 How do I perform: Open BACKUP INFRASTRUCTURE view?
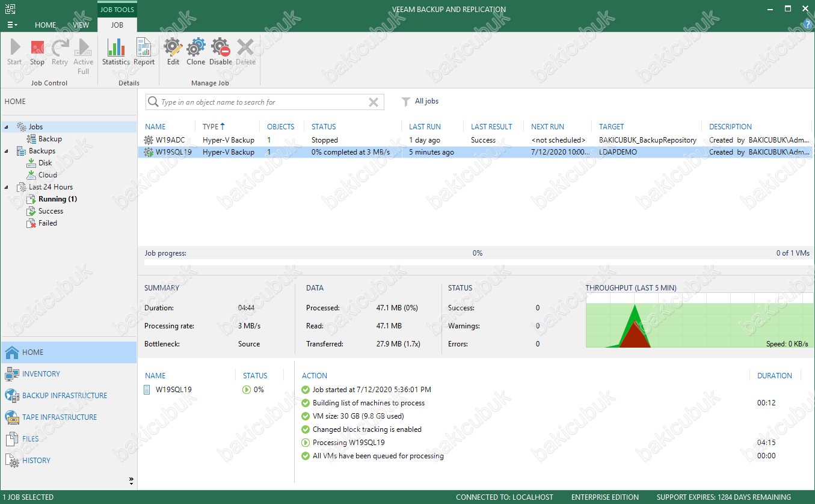point(69,396)
